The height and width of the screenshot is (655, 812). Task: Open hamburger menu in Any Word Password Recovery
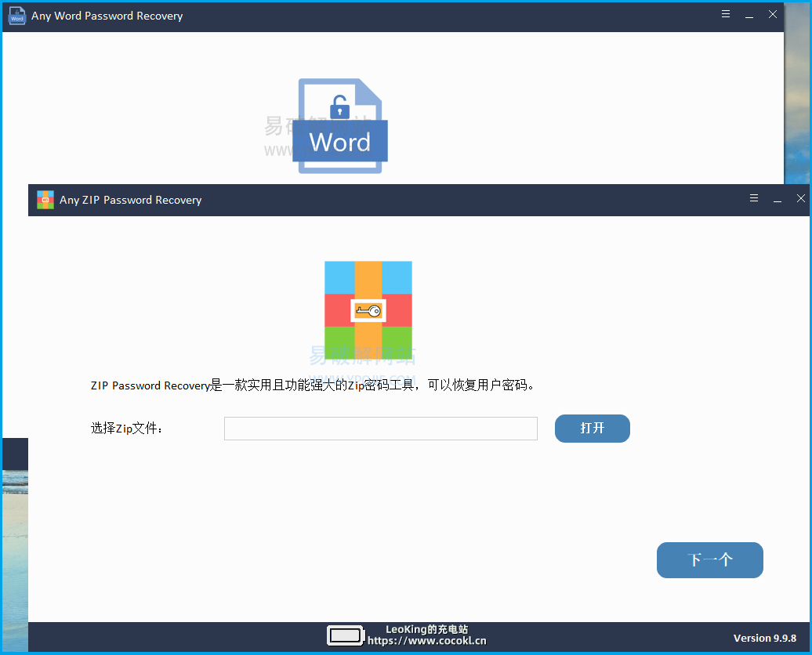[x=726, y=15]
